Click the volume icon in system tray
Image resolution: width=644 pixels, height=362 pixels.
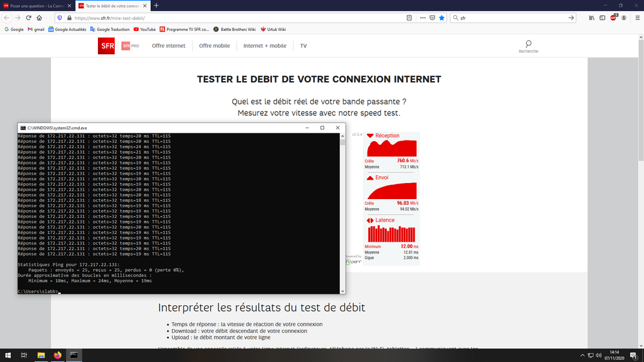coord(598,356)
